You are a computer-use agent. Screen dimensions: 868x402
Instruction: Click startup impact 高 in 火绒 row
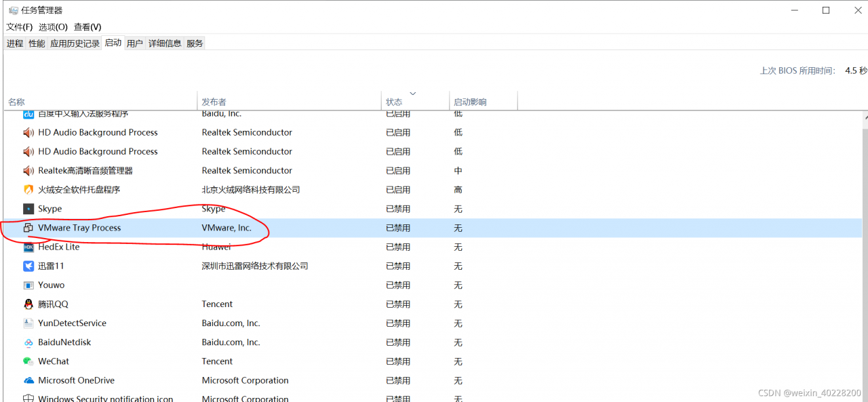(458, 190)
